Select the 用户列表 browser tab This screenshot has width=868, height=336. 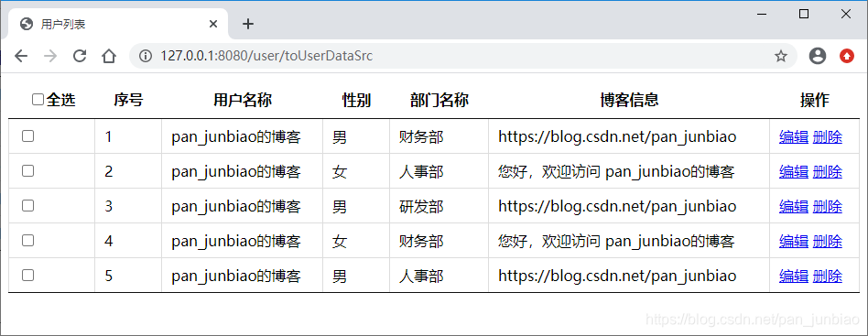[x=119, y=24]
